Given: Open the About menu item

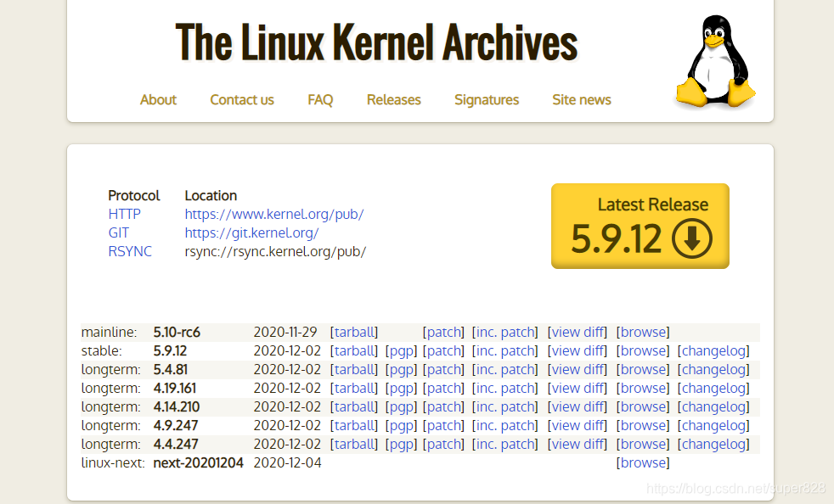Looking at the screenshot, I should tap(158, 100).
